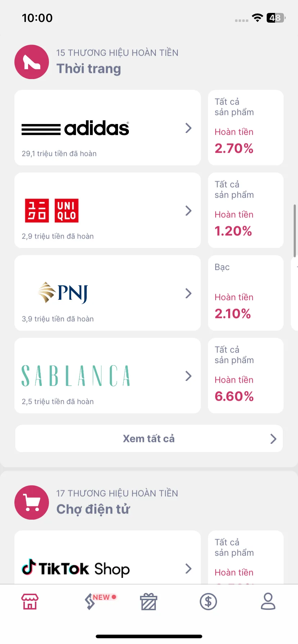Tap the TikTok Shop logo

(76, 568)
